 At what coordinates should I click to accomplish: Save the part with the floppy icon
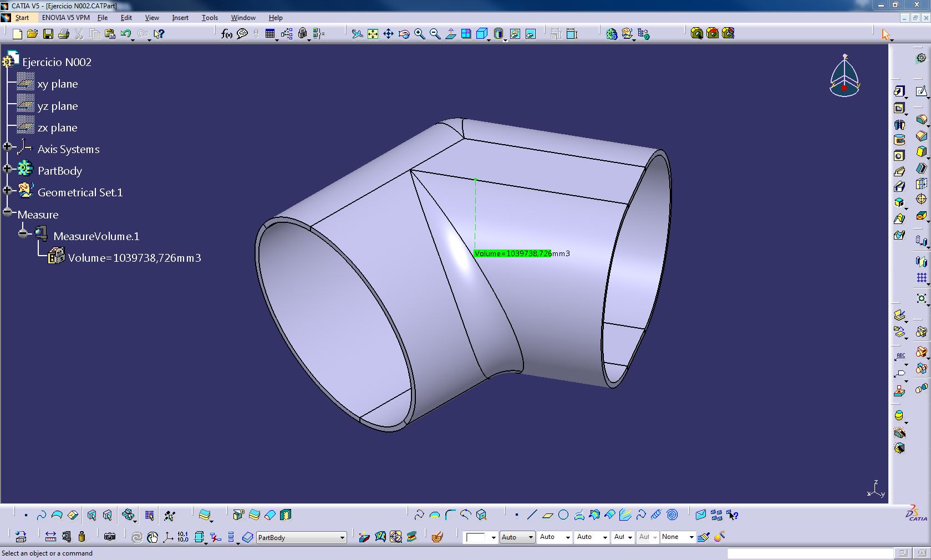tap(48, 34)
